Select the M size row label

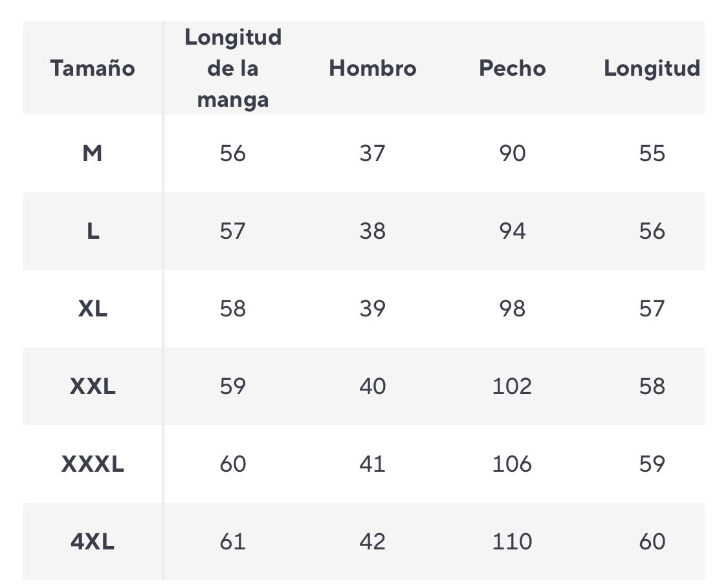pos(93,153)
